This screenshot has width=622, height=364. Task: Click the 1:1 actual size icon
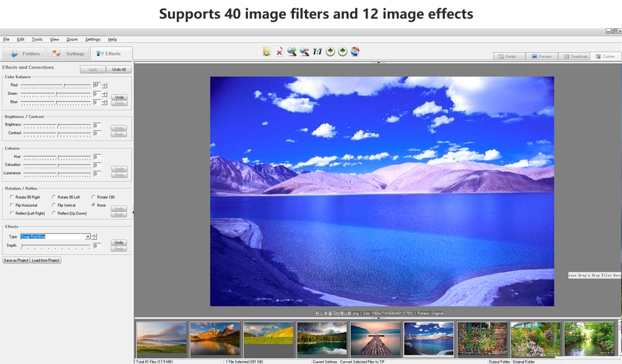pyautogui.click(x=317, y=52)
